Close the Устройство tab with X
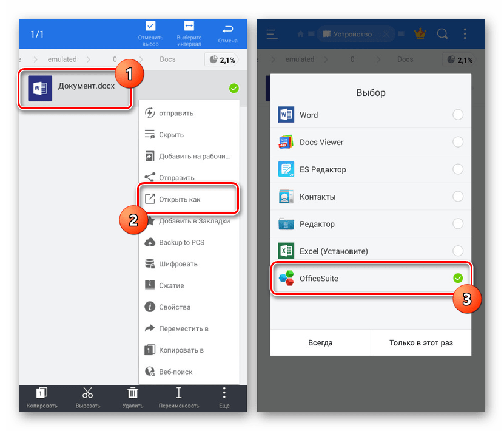This screenshot has height=431, width=504. point(386,34)
